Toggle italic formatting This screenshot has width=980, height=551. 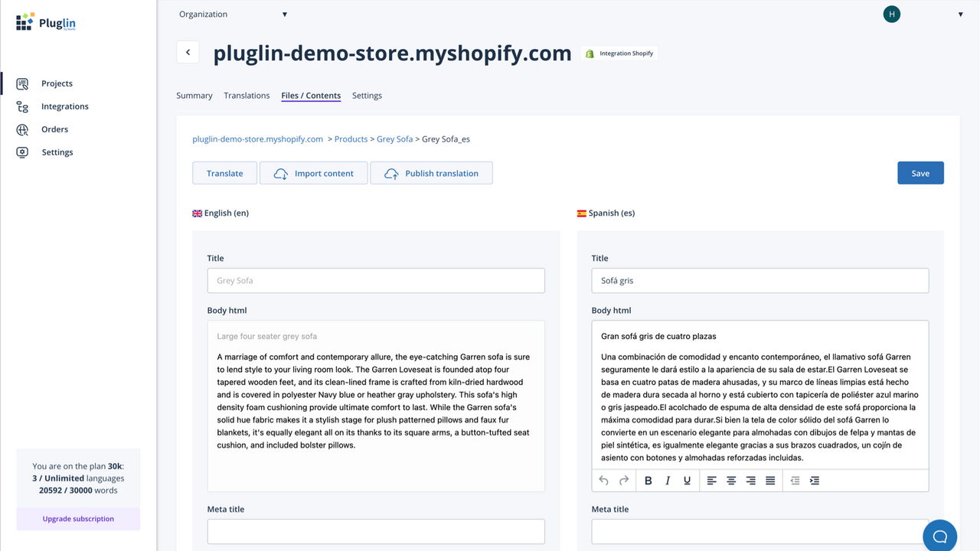tap(668, 481)
